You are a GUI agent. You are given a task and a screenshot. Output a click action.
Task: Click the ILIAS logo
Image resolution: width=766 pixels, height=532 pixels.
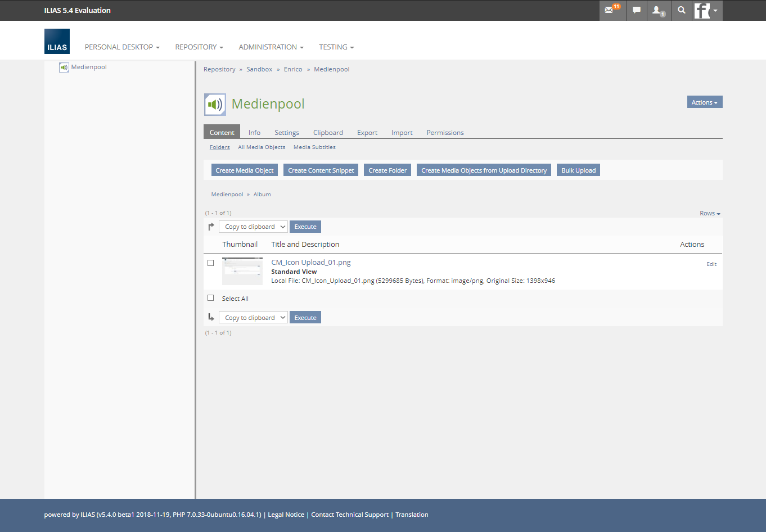(57, 42)
